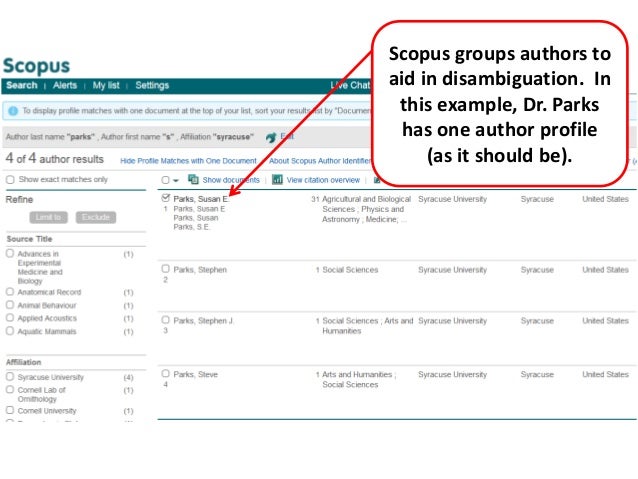This screenshot has width=638, height=479.
Task: Click the Refine heading
Action: click(x=19, y=200)
